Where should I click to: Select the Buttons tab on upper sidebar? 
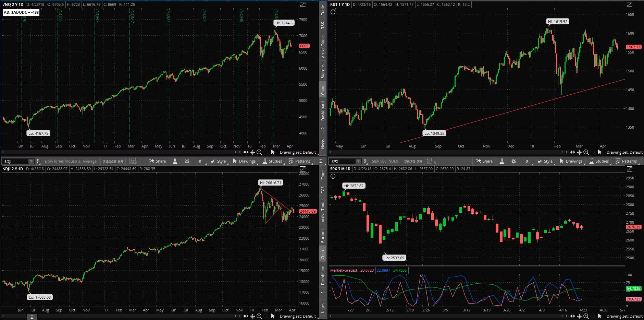(323, 71)
